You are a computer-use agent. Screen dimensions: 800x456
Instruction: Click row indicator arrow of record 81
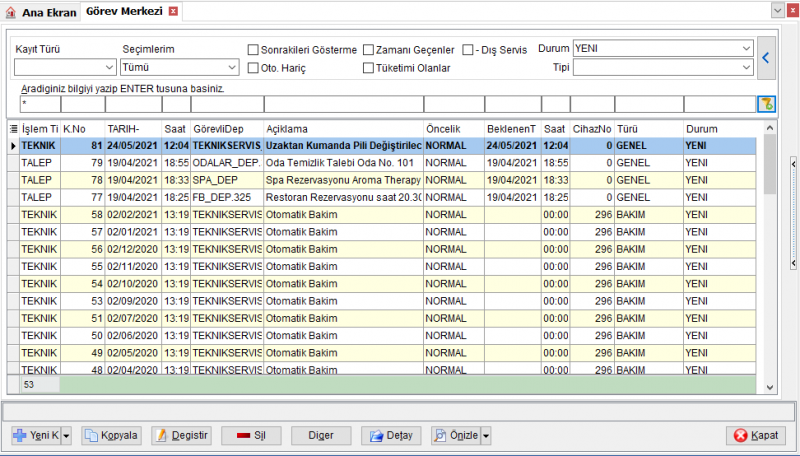point(14,146)
